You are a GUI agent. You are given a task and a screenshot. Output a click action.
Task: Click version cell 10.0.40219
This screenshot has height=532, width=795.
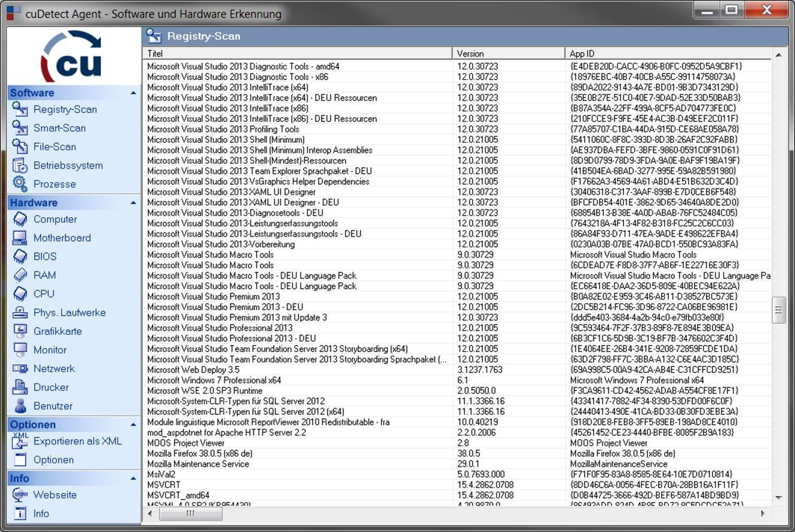point(478,422)
